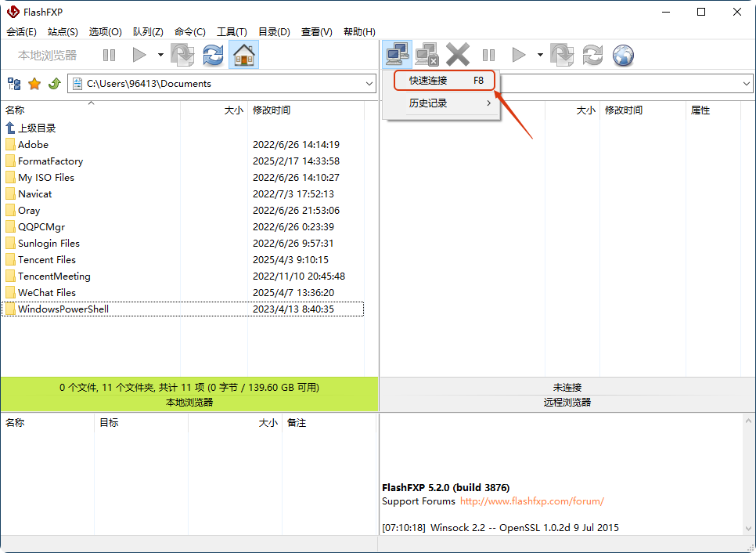Image resolution: width=756 pixels, height=553 pixels.
Task: Refresh the local browser listing
Action: 213,55
